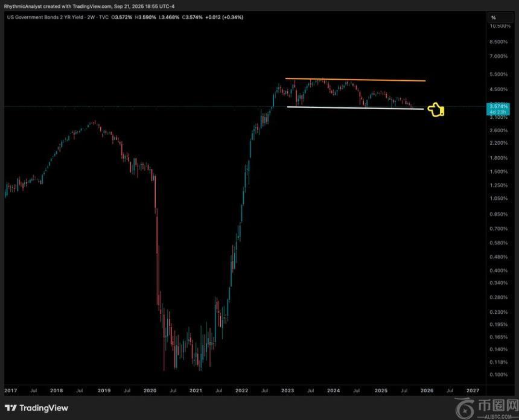The height and width of the screenshot is (420, 519).
Task: Click the 10.500% price axis label
Action: point(500,26)
